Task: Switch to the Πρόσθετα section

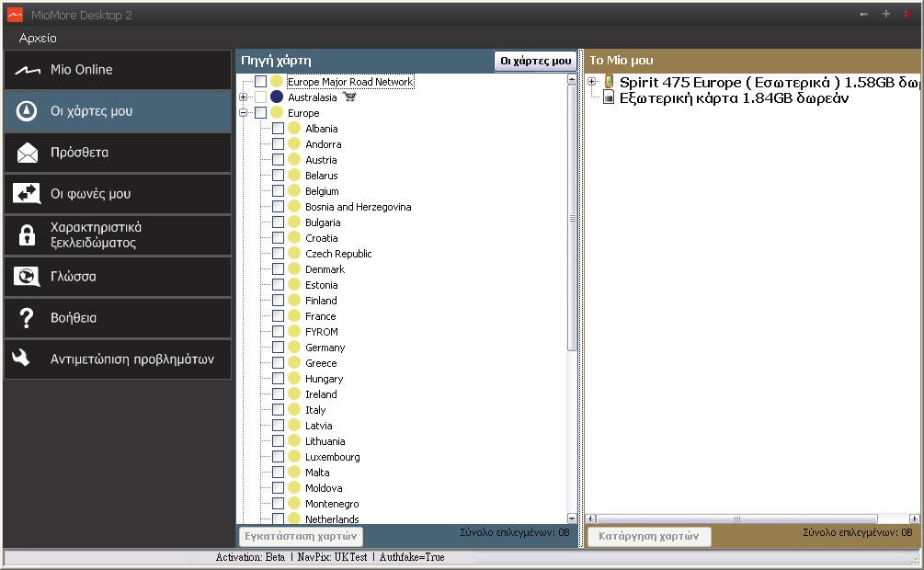Action: tap(118, 152)
